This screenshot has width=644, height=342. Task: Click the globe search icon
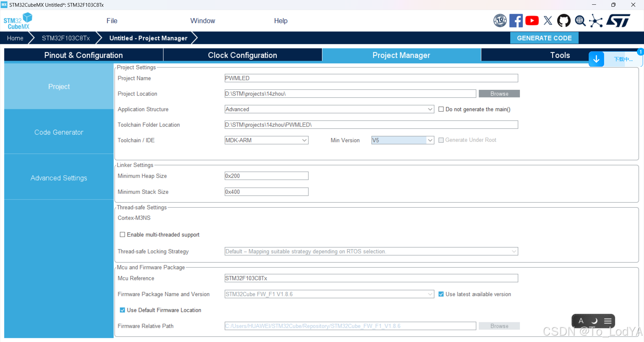580,21
